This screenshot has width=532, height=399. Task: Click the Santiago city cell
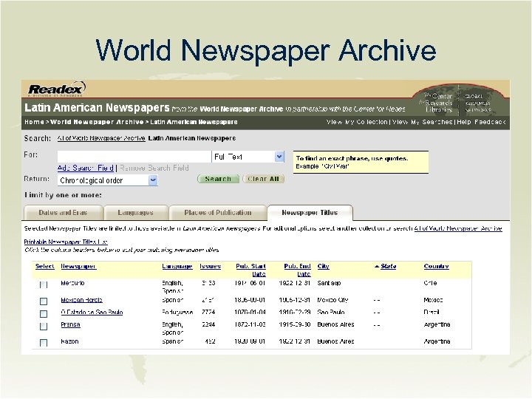(x=329, y=283)
